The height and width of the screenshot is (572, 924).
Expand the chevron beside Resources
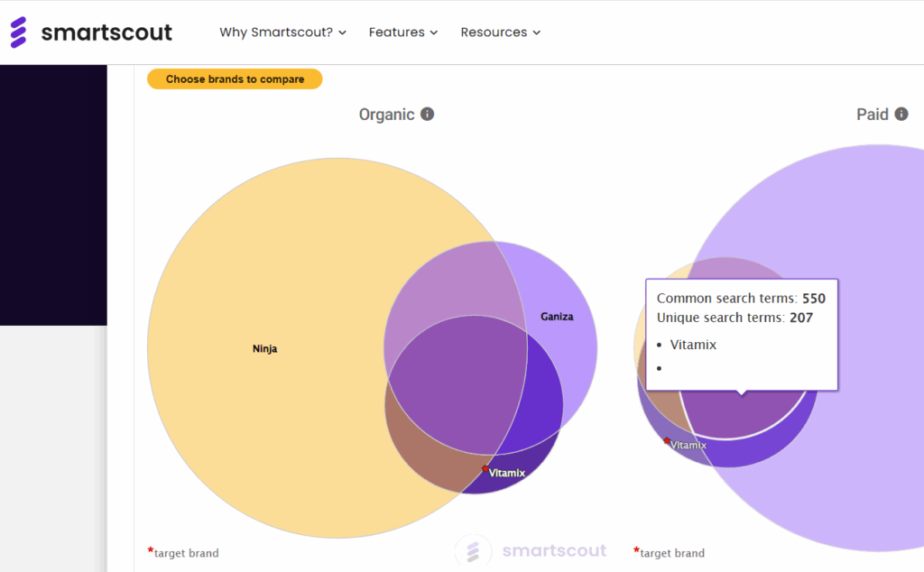pyautogui.click(x=536, y=33)
